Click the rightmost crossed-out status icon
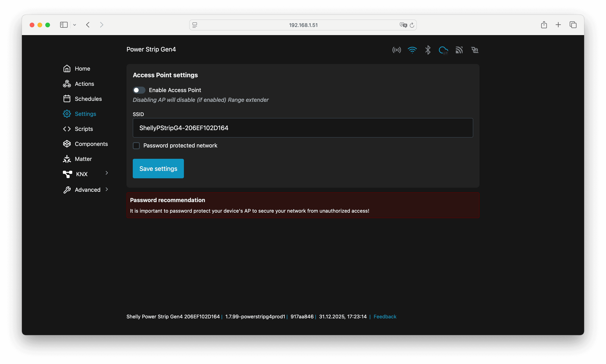The image size is (606, 364). click(475, 50)
